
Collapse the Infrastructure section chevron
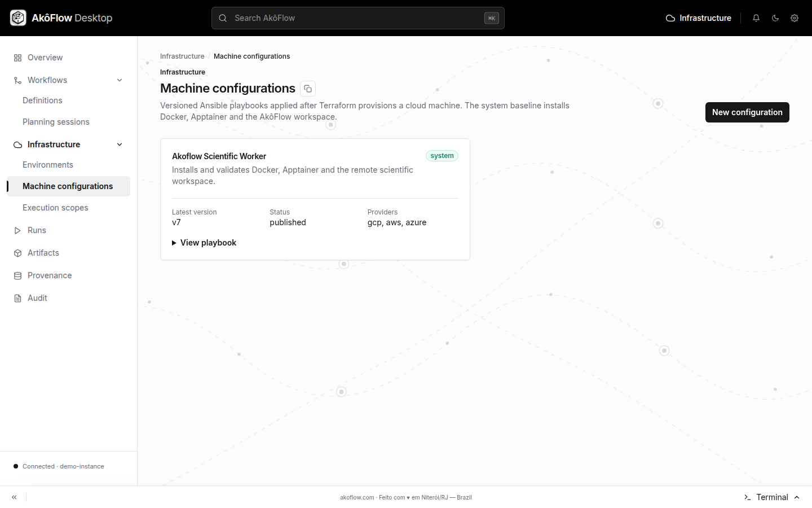point(120,144)
